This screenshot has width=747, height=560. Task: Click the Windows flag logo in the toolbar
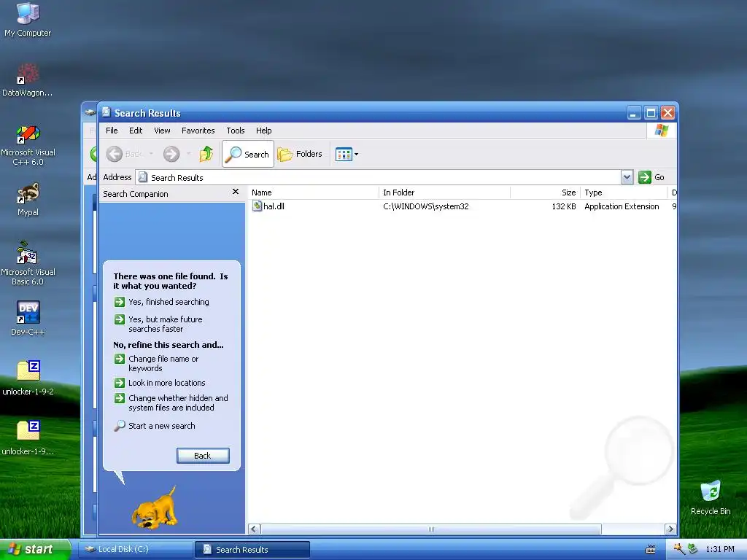(x=661, y=130)
